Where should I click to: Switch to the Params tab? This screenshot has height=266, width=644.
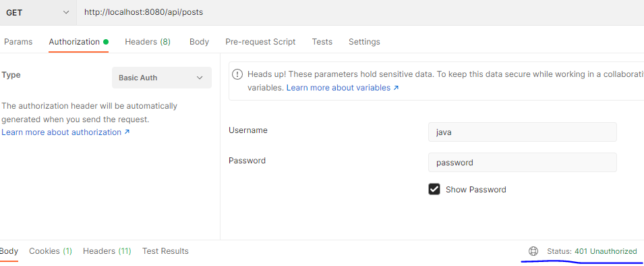[x=18, y=42]
